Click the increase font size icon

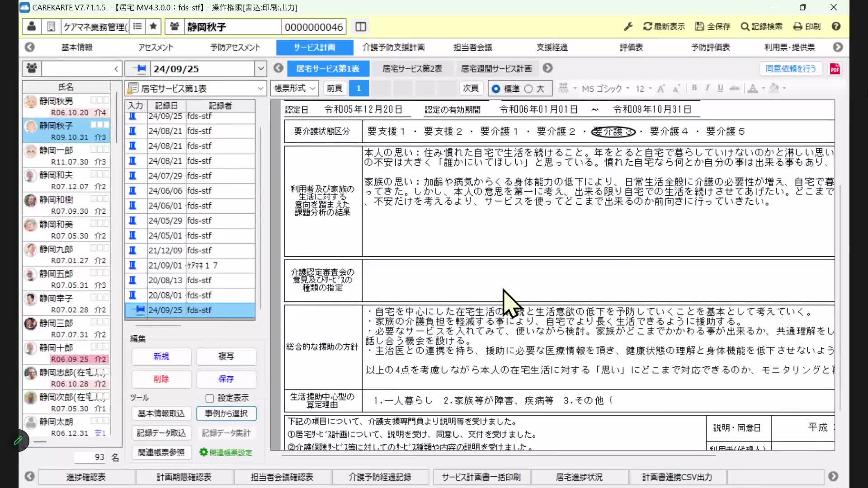[661, 89]
